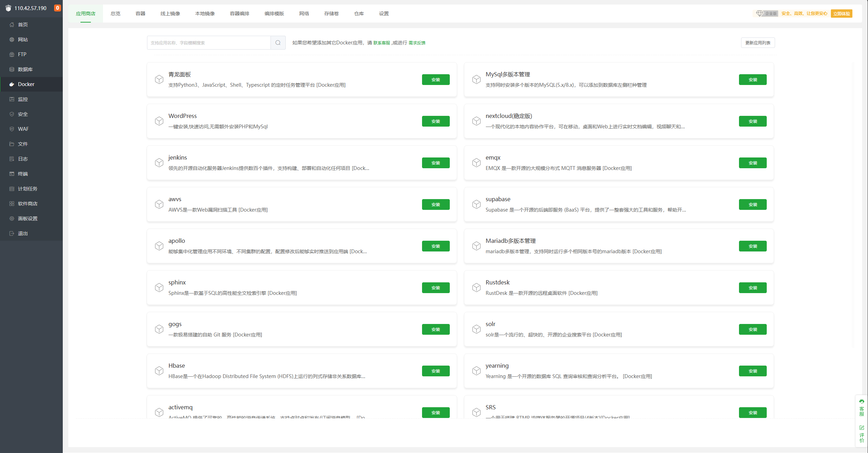Click the activemq app title
This screenshot has width=868, height=453.
coord(180,407)
